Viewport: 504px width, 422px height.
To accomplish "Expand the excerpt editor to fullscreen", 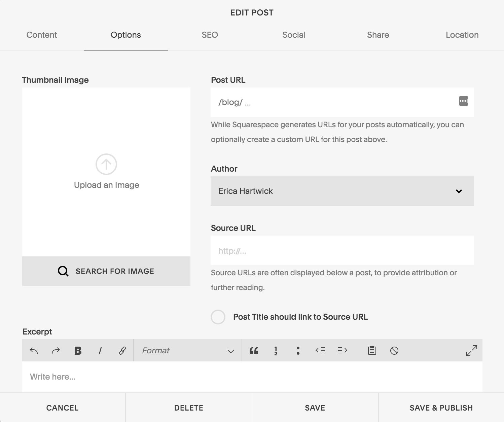I will [x=472, y=350].
